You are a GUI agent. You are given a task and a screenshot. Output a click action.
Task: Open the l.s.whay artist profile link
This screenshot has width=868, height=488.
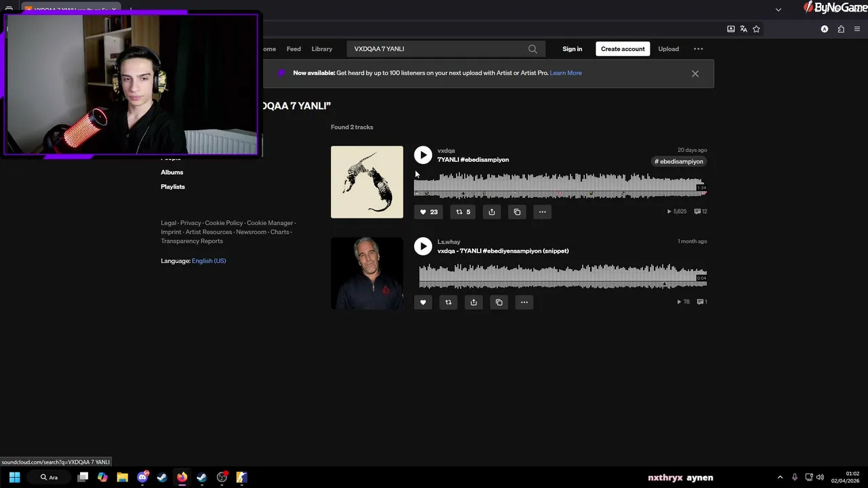tap(449, 242)
